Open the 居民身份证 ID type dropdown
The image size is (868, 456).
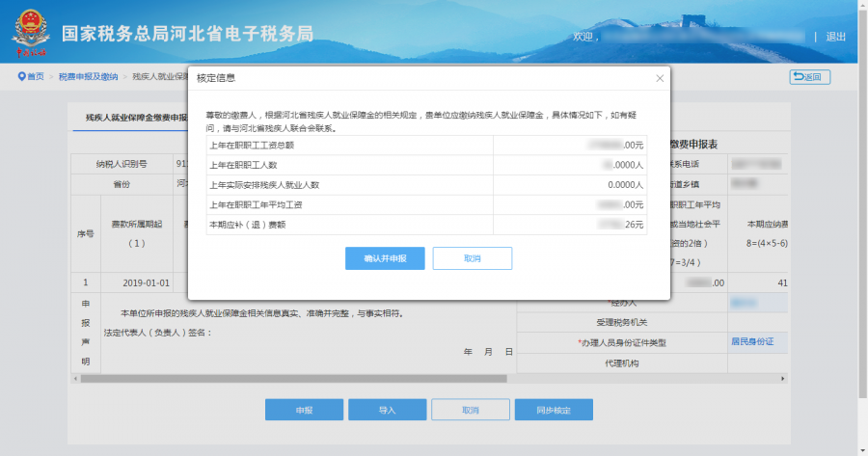pyautogui.click(x=756, y=341)
